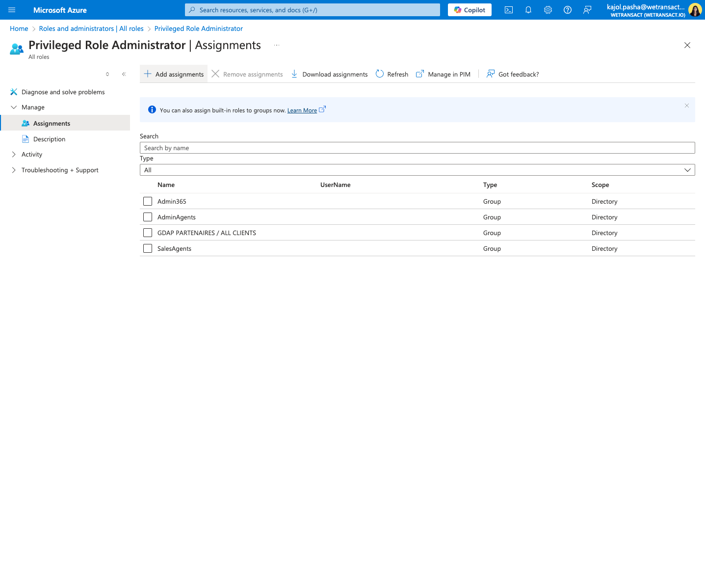
Task: Expand the Activity section
Action: pyautogui.click(x=14, y=154)
